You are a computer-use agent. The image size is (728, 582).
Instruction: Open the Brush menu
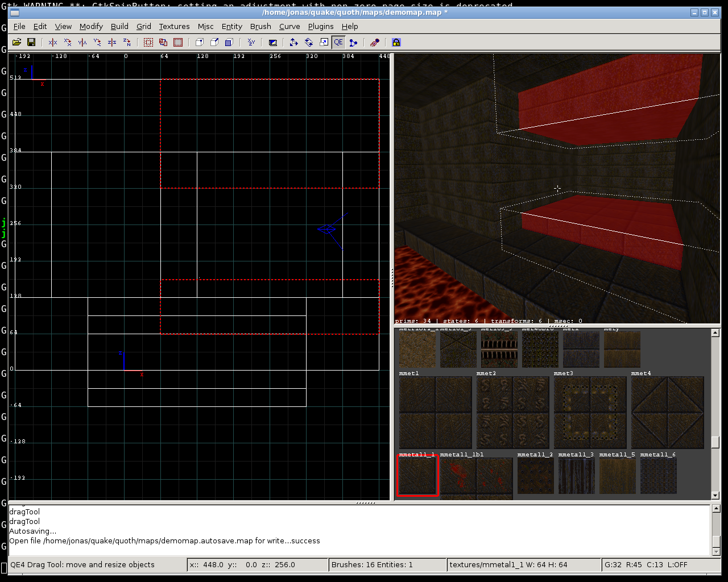coord(260,26)
